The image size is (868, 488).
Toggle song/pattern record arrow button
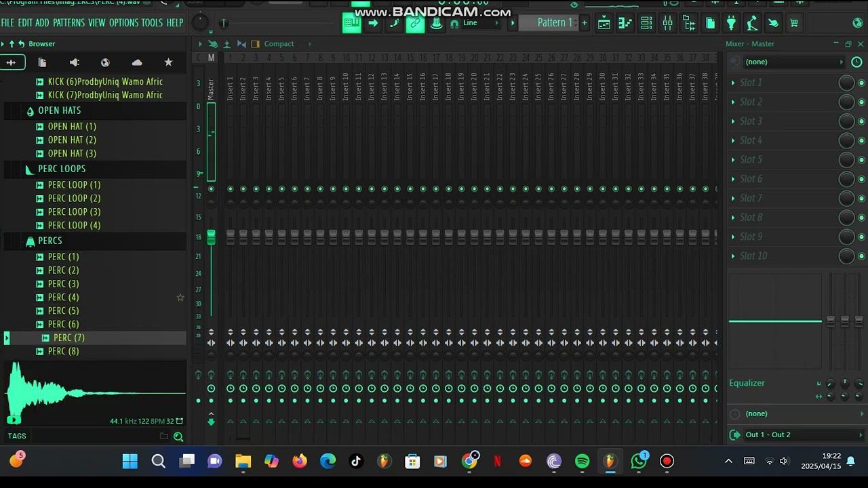pos(373,24)
